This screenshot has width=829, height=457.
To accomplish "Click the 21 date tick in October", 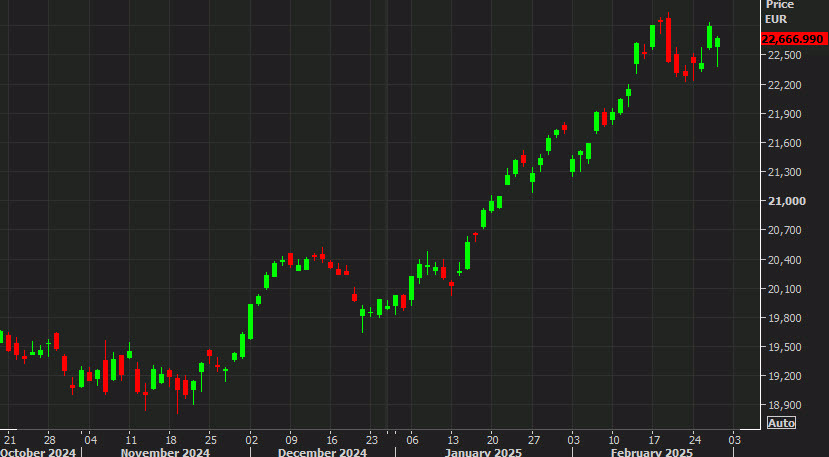I will tap(11, 440).
